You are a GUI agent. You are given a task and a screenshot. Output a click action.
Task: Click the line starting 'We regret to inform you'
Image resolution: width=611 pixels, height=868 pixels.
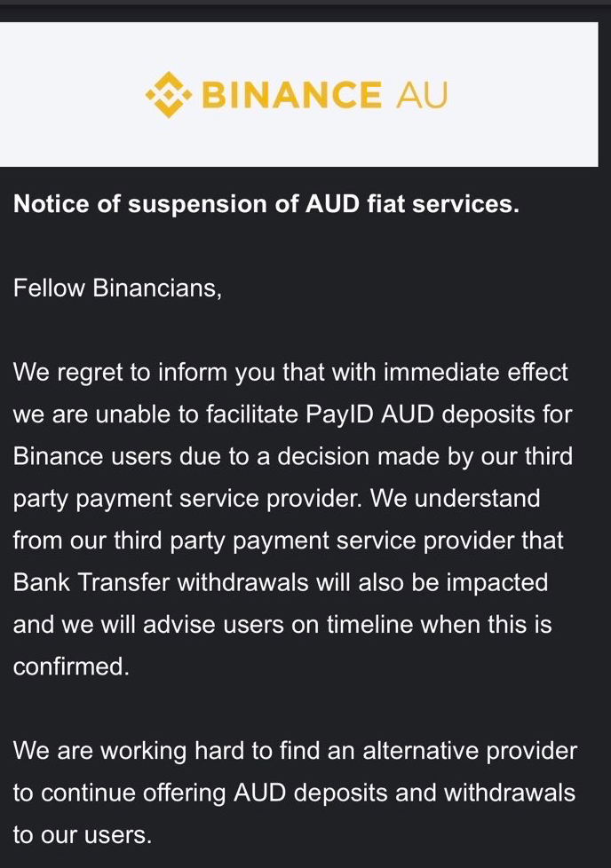290,373
